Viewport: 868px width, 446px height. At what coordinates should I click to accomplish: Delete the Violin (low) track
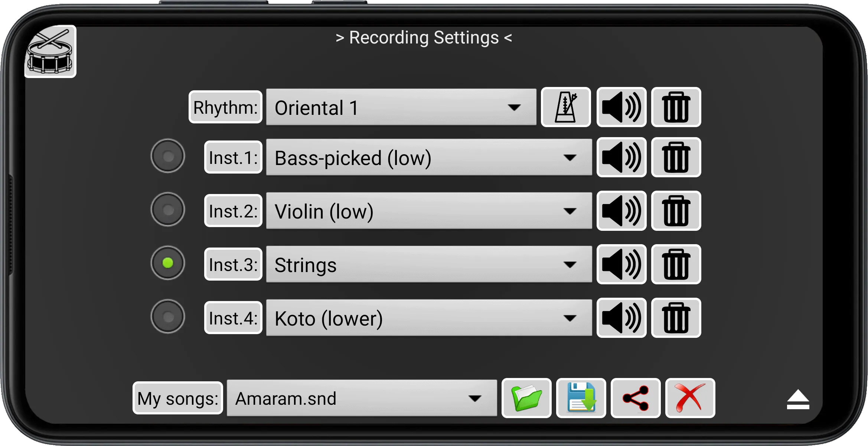(x=676, y=211)
